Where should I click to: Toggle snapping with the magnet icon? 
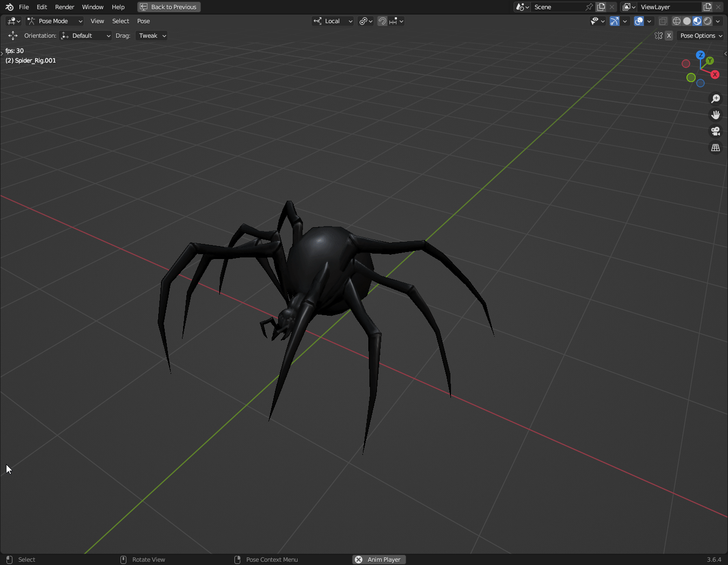(382, 21)
